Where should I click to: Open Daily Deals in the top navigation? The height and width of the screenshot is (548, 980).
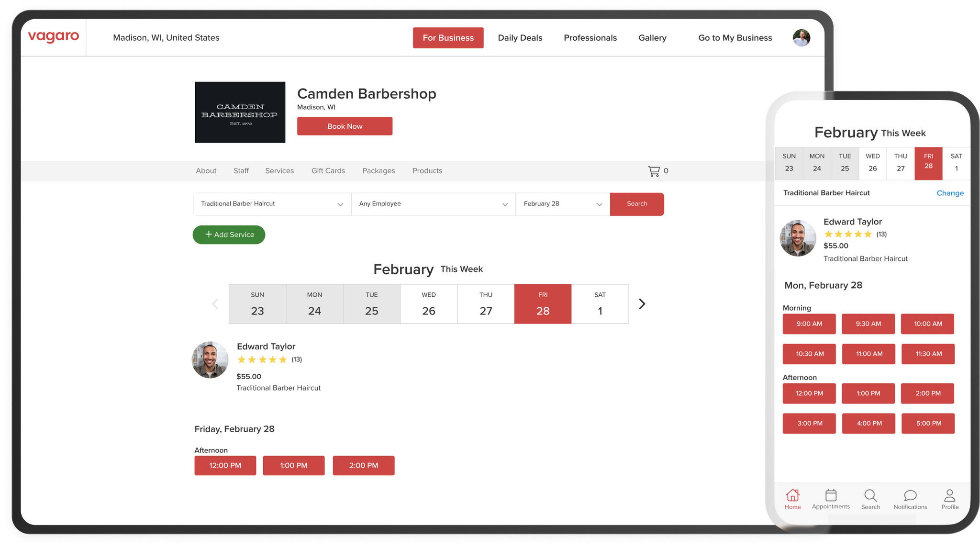tap(520, 38)
